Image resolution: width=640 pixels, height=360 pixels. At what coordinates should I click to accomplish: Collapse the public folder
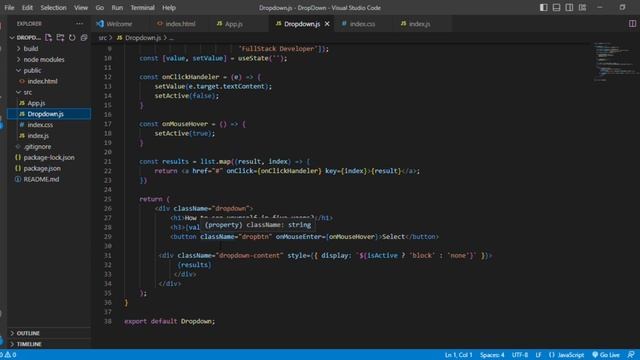32,70
